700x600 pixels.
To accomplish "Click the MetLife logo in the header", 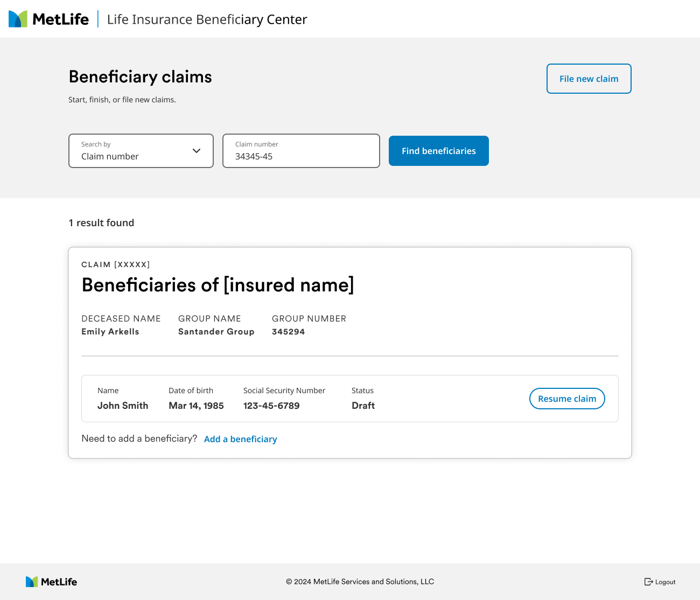I will (x=48, y=19).
